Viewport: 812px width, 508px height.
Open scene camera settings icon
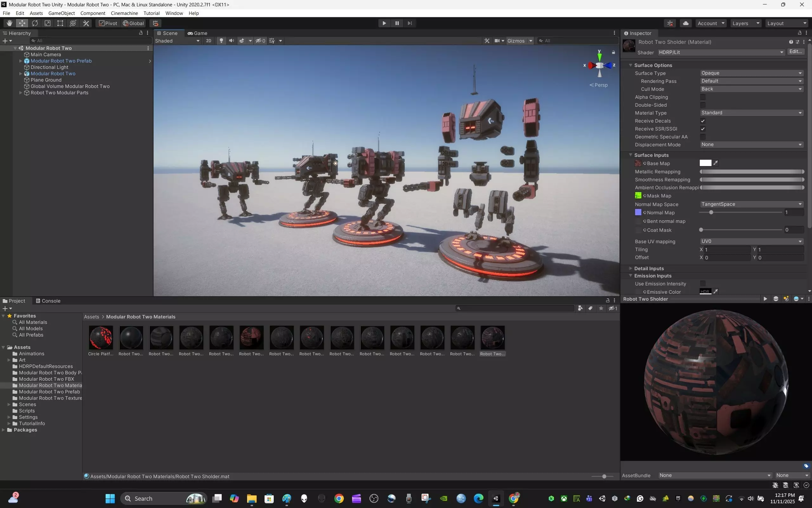tap(497, 41)
